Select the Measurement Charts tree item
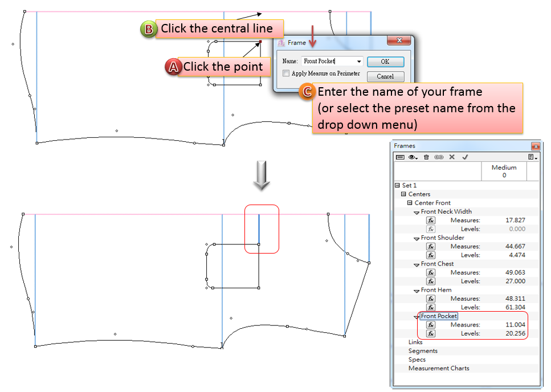The image size is (551, 392). [439, 369]
